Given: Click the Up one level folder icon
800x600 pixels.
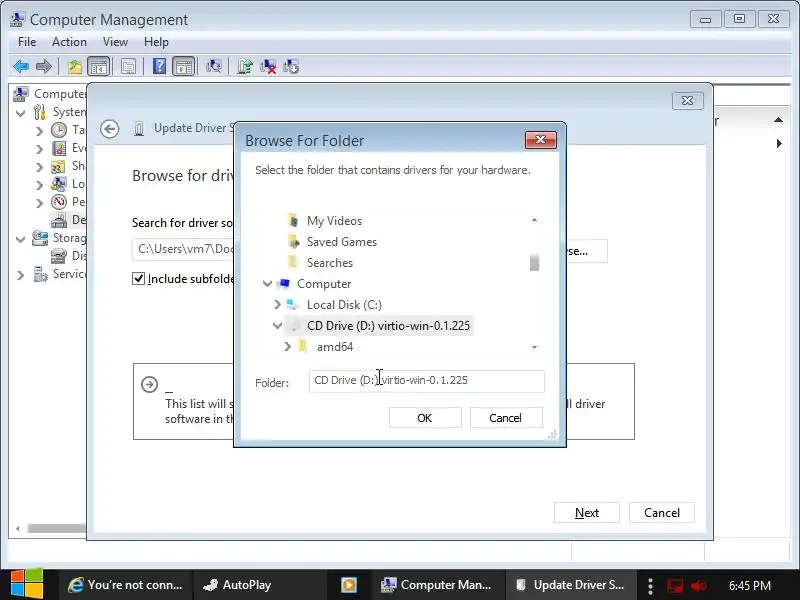Looking at the screenshot, I should click(x=75, y=66).
